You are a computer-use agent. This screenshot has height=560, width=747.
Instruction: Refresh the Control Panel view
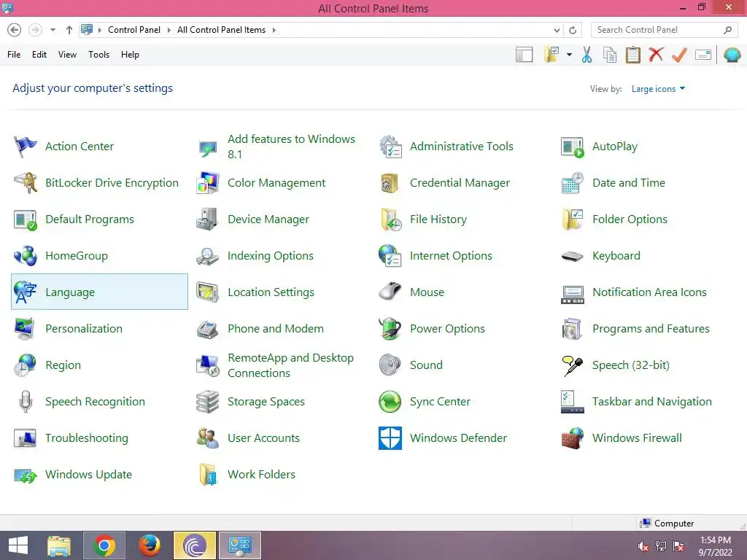[573, 30]
